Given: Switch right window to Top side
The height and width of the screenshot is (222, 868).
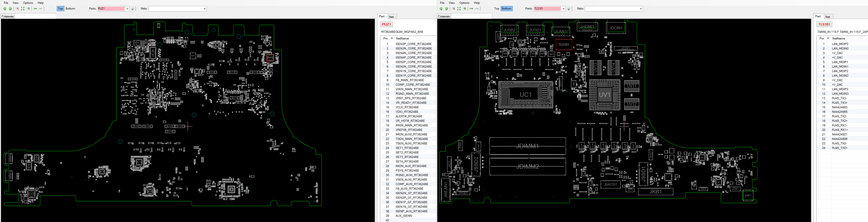Looking at the screenshot, I should [x=496, y=9].
